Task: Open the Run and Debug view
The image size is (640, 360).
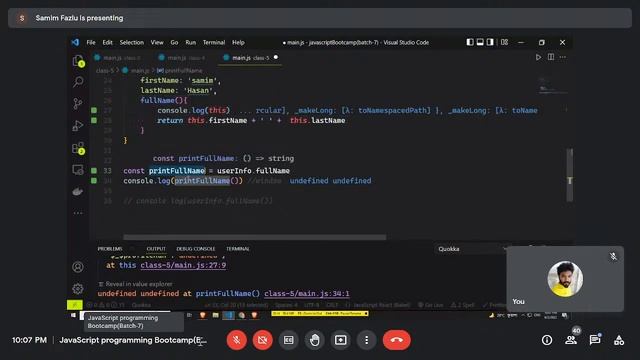Action: (x=78, y=125)
